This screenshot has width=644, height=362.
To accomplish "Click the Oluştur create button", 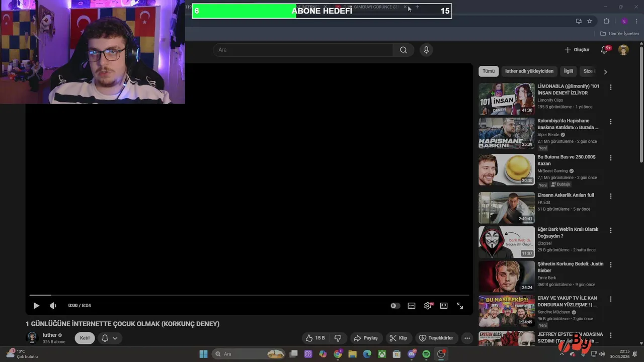I will tap(577, 50).
